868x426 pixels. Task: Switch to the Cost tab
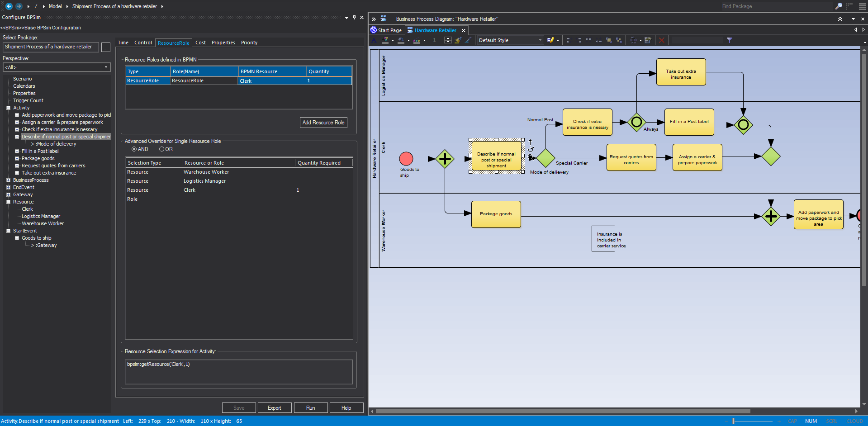pyautogui.click(x=200, y=43)
